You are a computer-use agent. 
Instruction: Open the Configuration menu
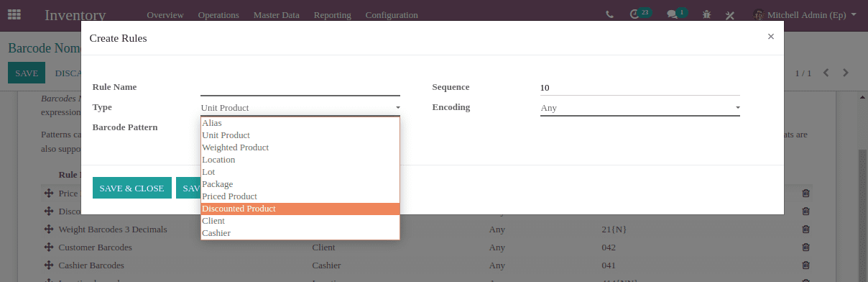click(x=392, y=14)
